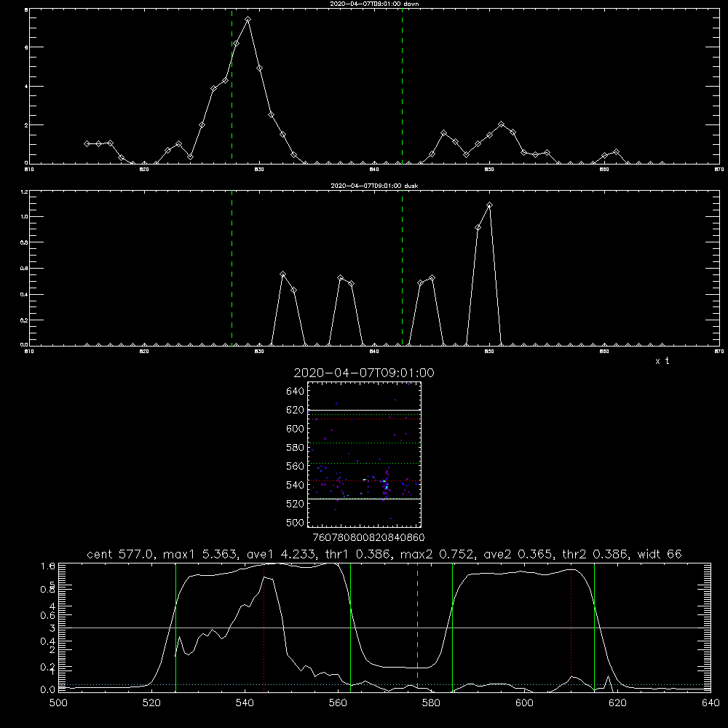Click the 1.2 y-axis label on dusk plot

[x=24, y=191]
